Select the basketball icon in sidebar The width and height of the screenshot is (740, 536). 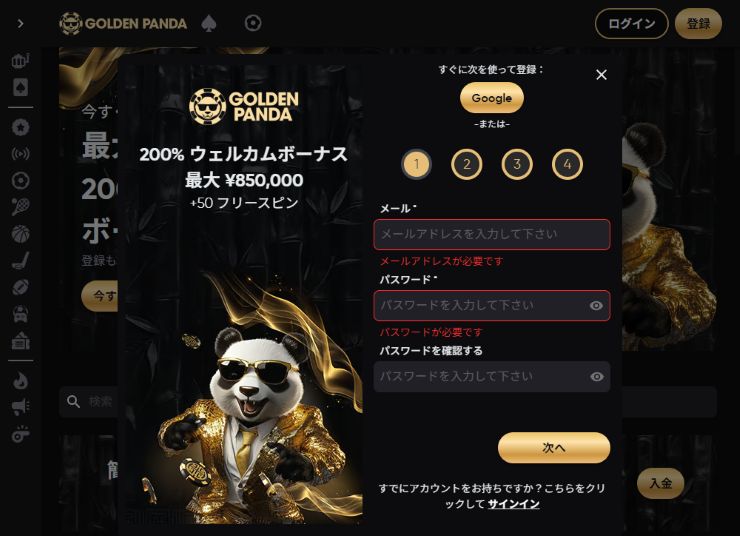click(x=21, y=233)
